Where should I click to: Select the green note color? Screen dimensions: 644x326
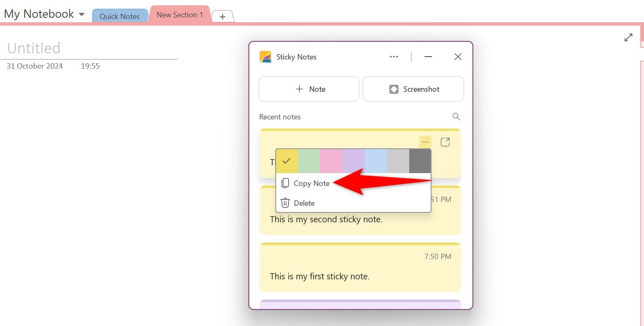309,161
